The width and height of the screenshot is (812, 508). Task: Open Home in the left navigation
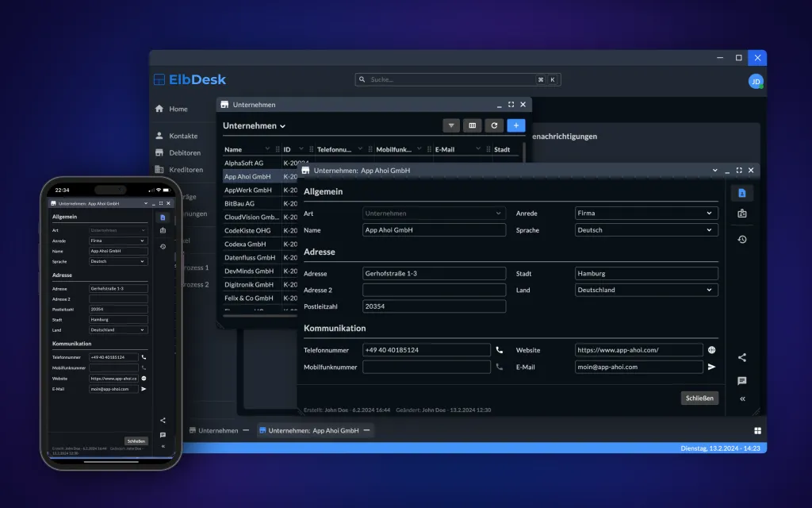pos(171,109)
